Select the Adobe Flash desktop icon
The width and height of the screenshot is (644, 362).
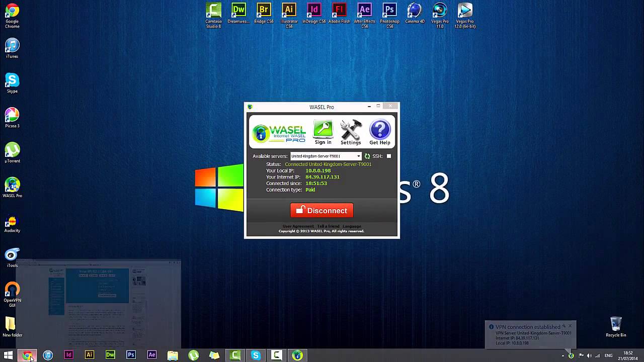click(x=339, y=14)
